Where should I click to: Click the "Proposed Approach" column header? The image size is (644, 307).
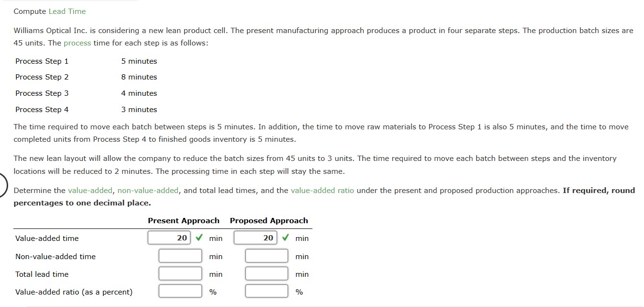tap(268, 220)
